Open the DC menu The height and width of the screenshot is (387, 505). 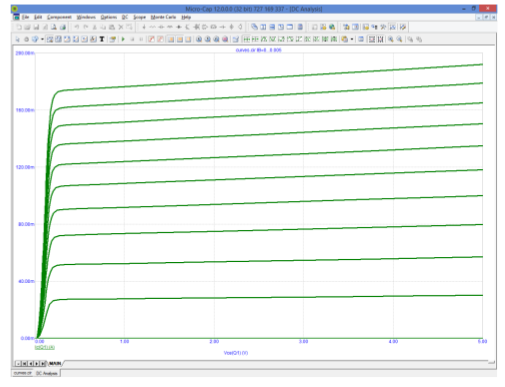tap(125, 17)
